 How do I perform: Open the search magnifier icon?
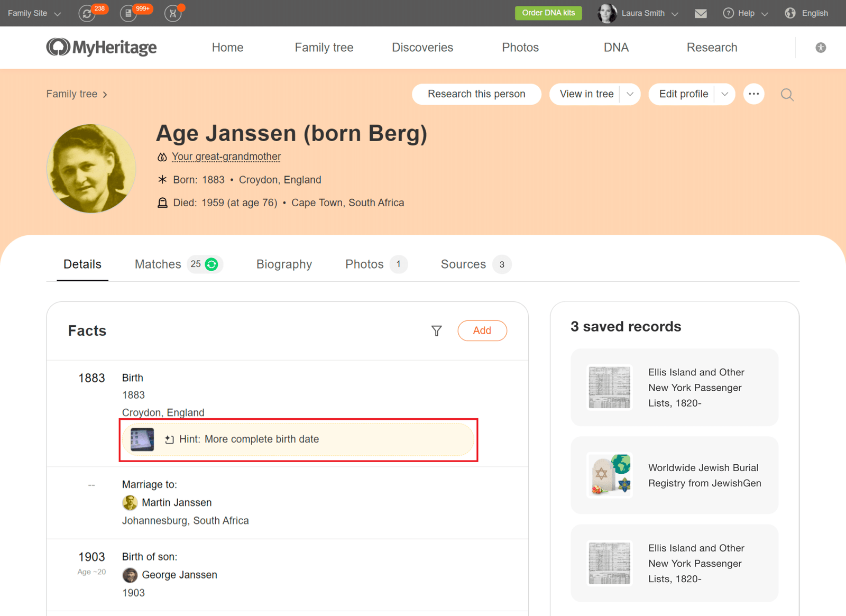(787, 95)
